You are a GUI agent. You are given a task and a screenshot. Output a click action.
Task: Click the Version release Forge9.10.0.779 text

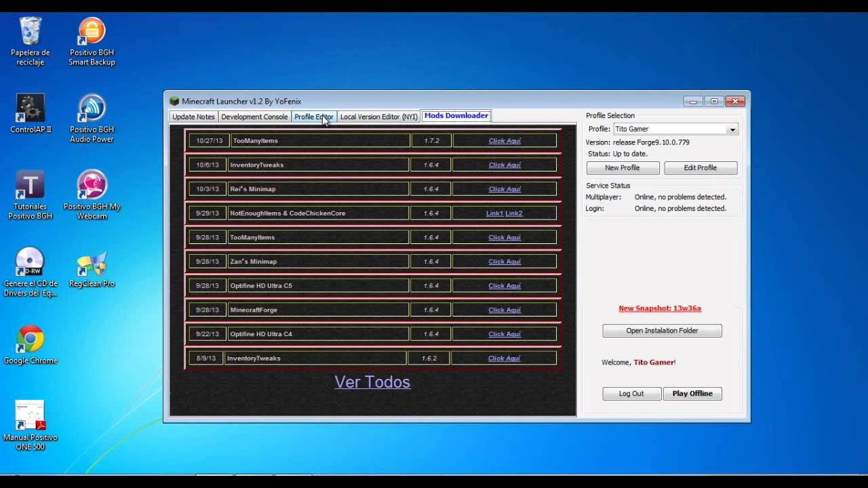coord(637,143)
